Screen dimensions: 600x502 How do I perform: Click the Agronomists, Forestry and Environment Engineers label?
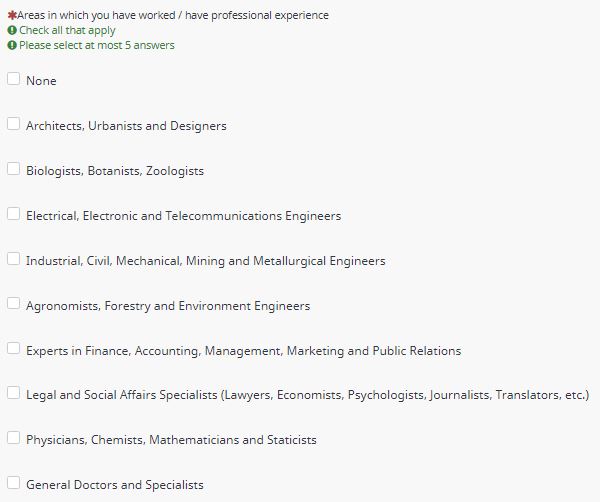(x=168, y=306)
